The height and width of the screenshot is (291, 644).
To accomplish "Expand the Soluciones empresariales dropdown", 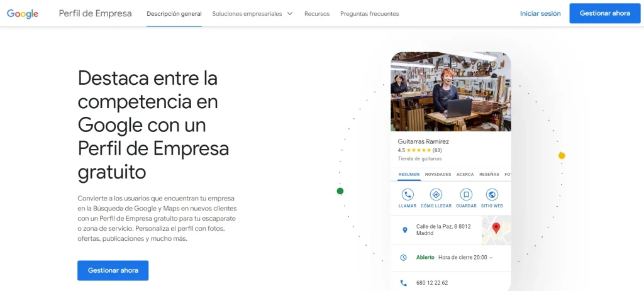I will (253, 14).
